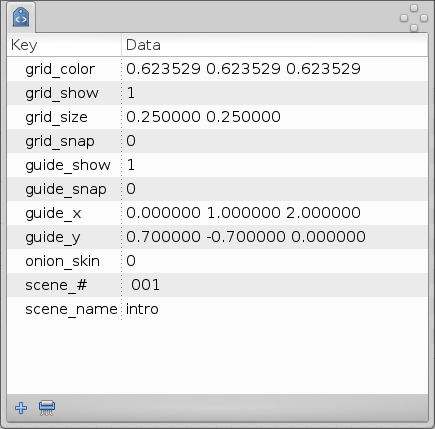Click the guide_show value 1

click(x=131, y=165)
